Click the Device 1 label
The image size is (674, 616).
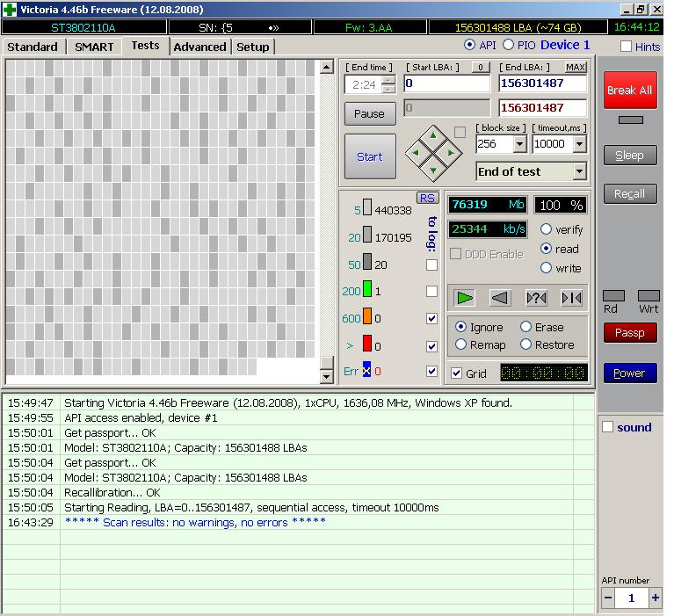tap(565, 45)
